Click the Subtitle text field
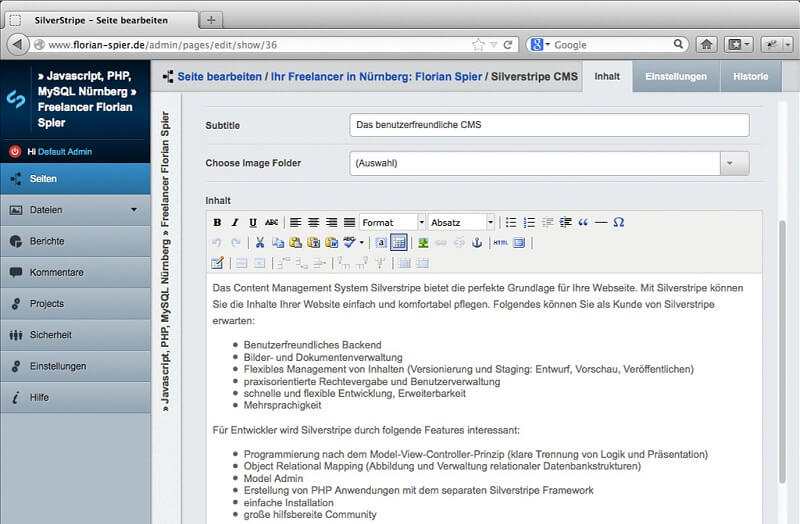Viewport: 800px width, 524px height. (549, 125)
